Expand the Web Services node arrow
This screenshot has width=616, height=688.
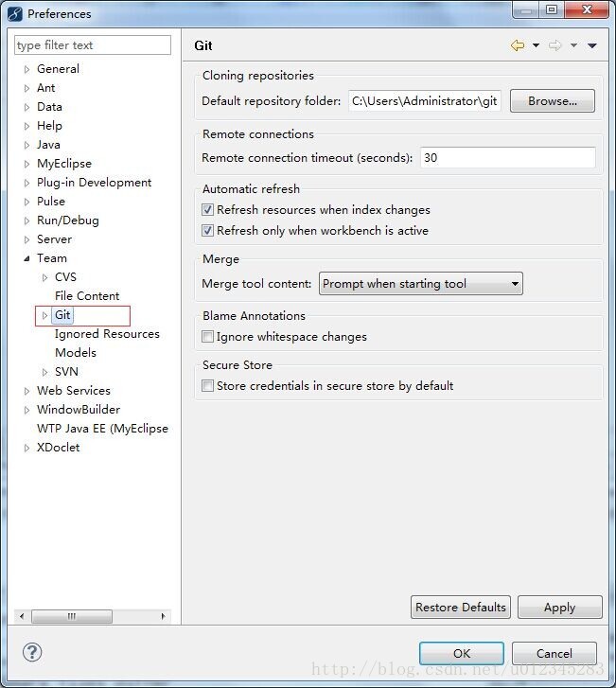click(x=26, y=391)
